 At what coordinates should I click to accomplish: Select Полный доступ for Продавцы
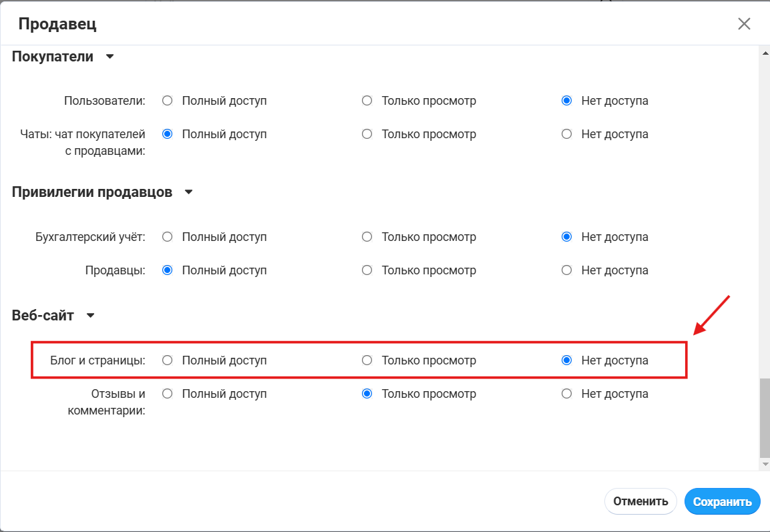(x=168, y=270)
